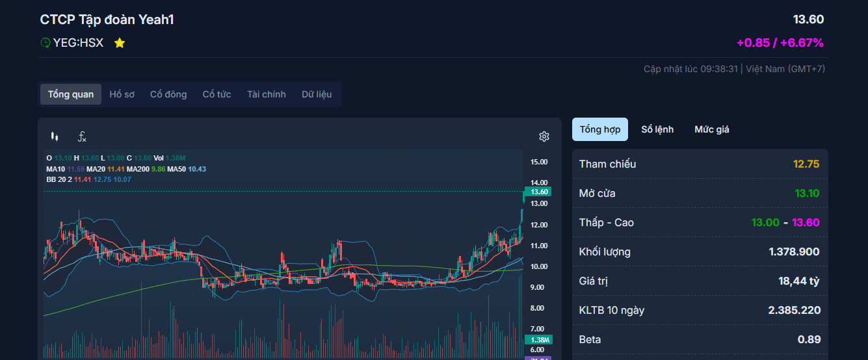
Task: Click the green 13.60 price axis label
Action: tap(538, 192)
